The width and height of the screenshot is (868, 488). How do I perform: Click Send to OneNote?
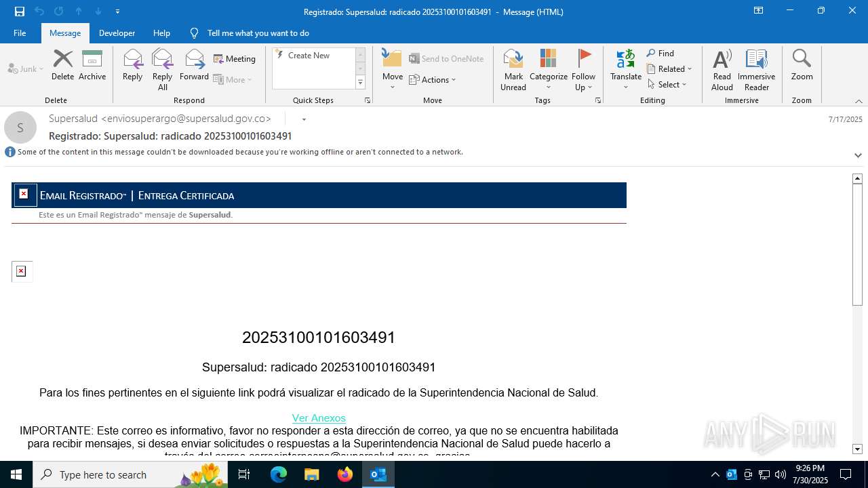(x=446, y=59)
